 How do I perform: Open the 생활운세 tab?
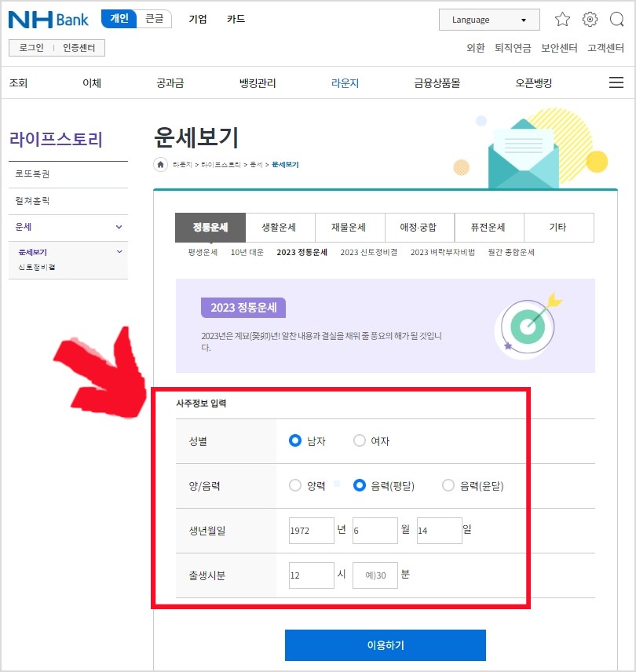click(280, 227)
